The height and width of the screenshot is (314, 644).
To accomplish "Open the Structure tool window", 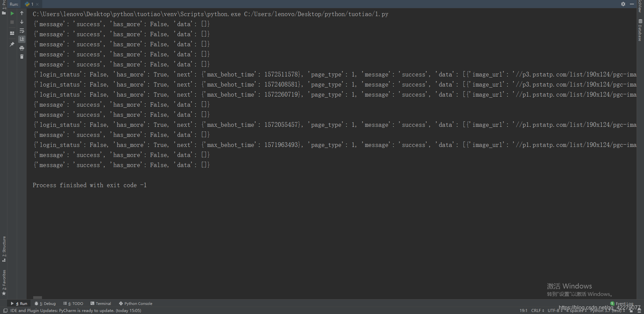I will (4, 249).
